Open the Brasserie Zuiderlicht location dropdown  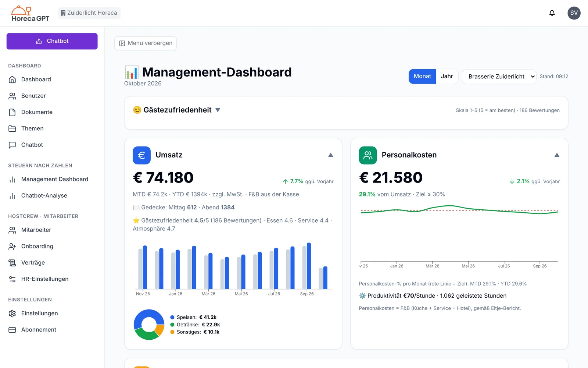point(499,77)
